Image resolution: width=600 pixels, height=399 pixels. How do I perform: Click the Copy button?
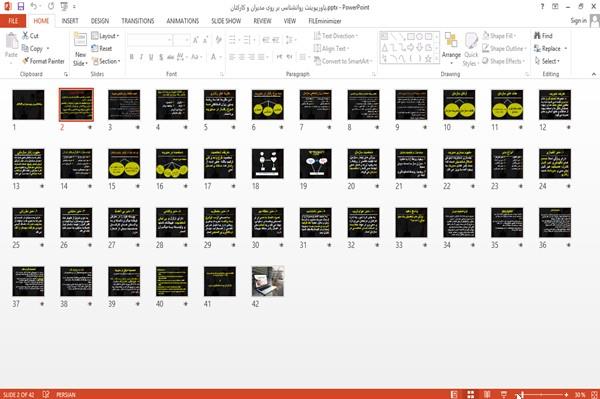point(33,49)
